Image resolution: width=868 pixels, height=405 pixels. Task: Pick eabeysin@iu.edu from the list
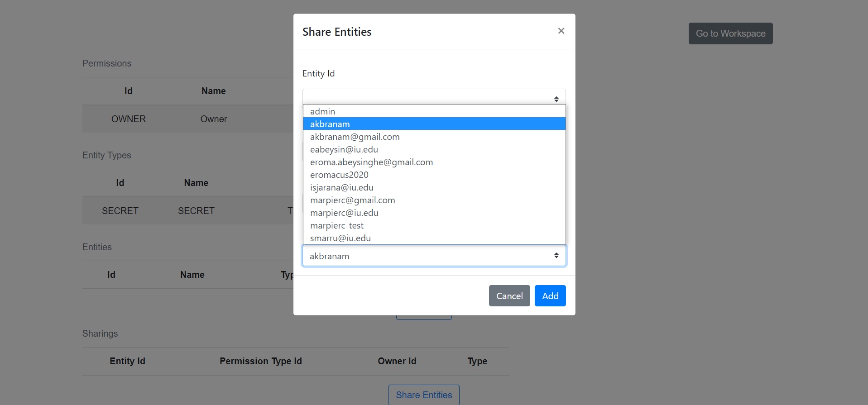click(x=434, y=149)
